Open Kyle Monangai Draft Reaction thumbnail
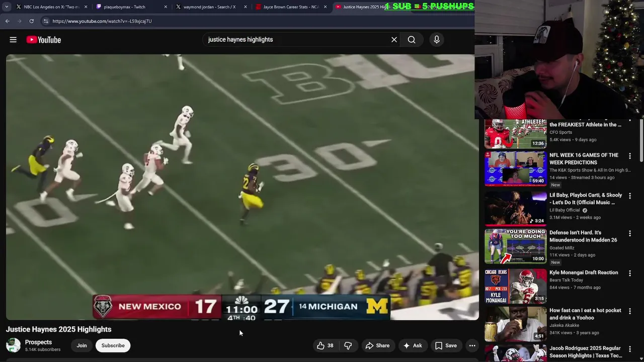The width and height of the screenshot is (644, 362). coord(515,286)
